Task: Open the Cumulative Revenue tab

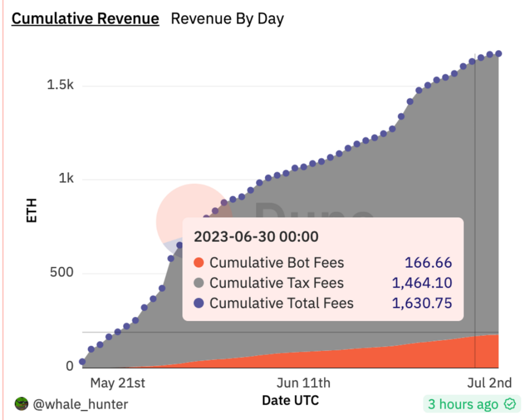Action: coord(85,19)
